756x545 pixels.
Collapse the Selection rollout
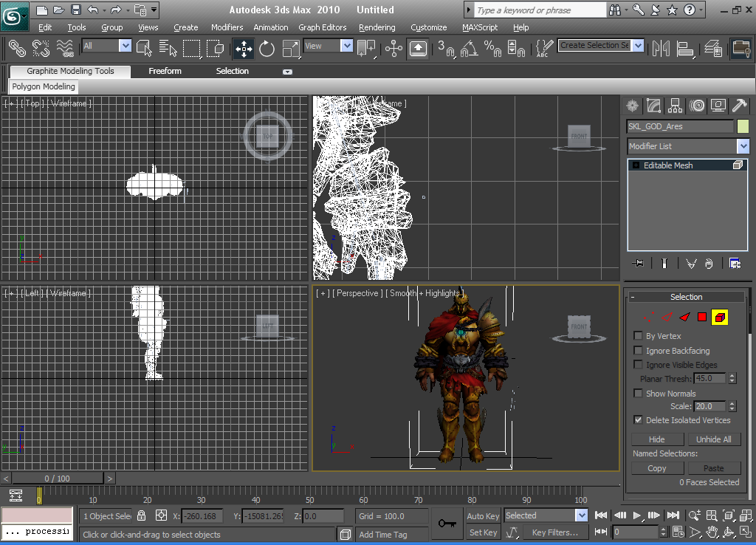pos(687,297)
